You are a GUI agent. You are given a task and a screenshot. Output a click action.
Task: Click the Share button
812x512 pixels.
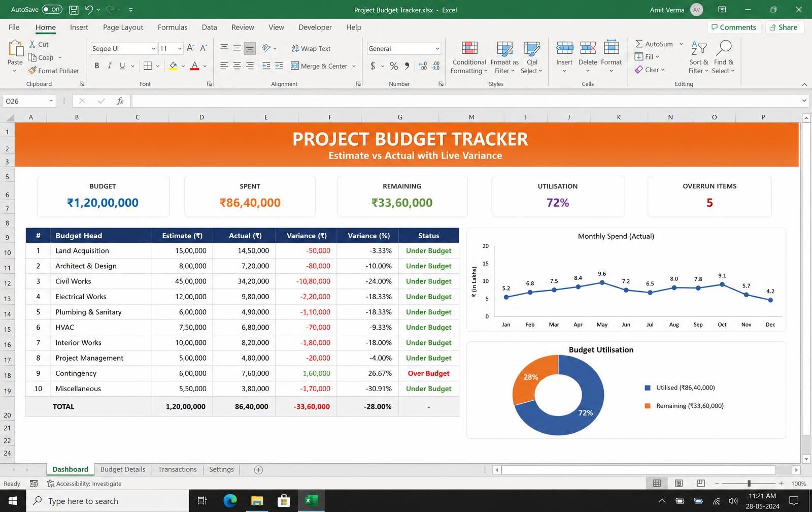[784, 27]
